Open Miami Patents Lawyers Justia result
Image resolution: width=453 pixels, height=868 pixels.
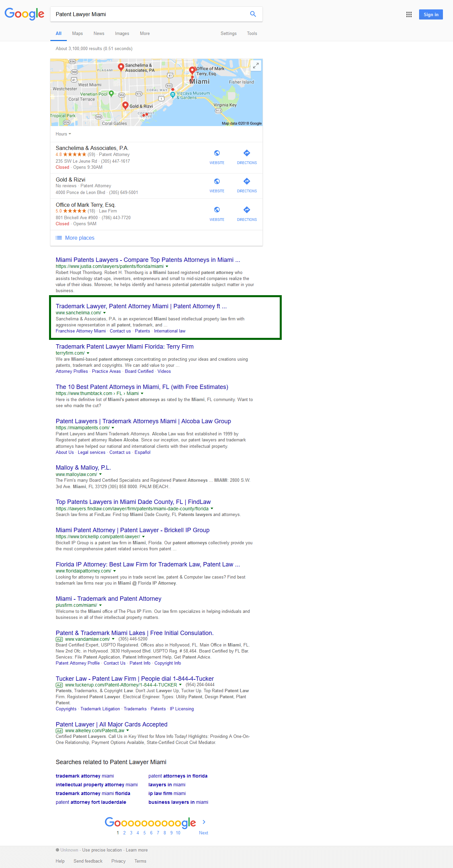[148, 260]
